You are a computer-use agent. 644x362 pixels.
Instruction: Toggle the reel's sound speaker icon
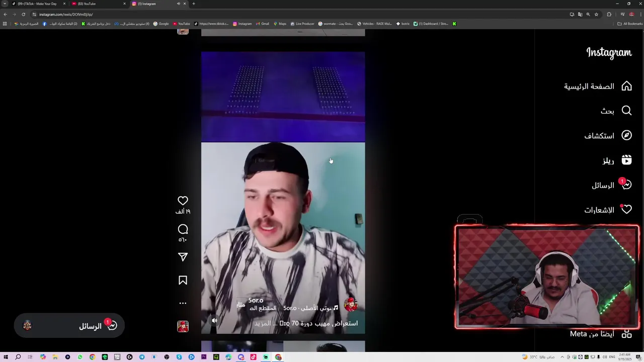[214, 320]
